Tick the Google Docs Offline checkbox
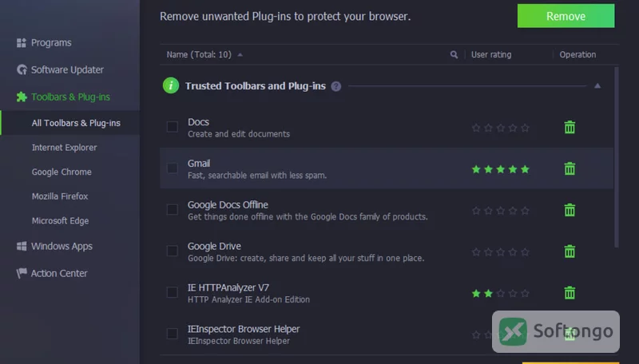This screenshot has height=364, width=639. (x=173, y=209)
